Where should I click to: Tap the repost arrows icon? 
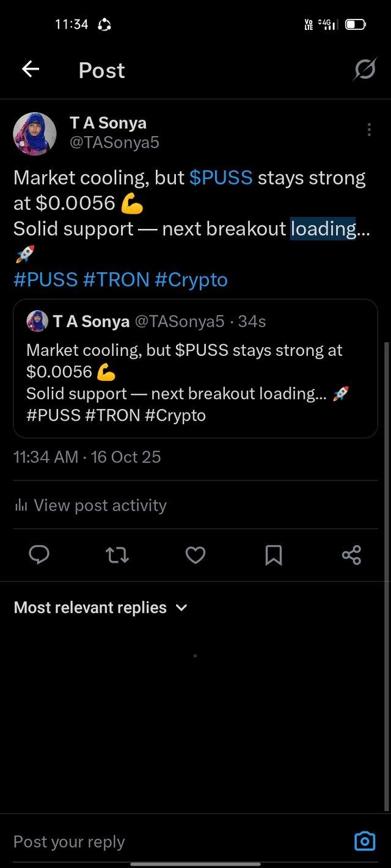coord(117,555)
